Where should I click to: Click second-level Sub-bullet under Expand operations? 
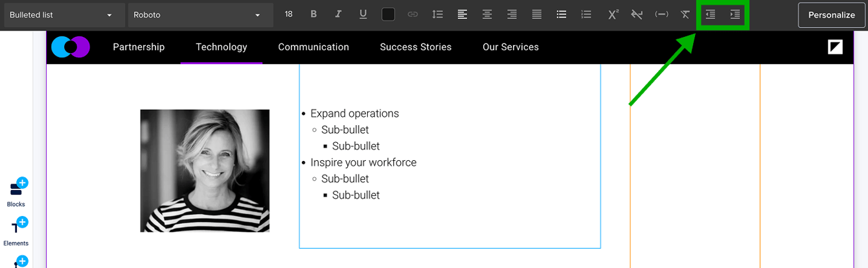[x=356, y=146]
